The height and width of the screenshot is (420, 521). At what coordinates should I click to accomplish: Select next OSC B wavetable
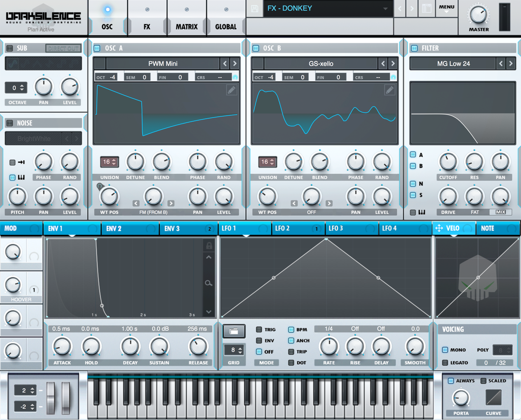393,64
